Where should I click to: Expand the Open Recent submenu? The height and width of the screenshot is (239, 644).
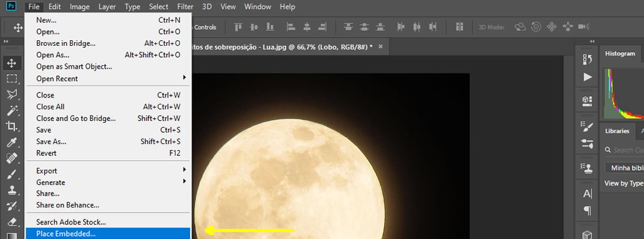[x=108, y=79]
